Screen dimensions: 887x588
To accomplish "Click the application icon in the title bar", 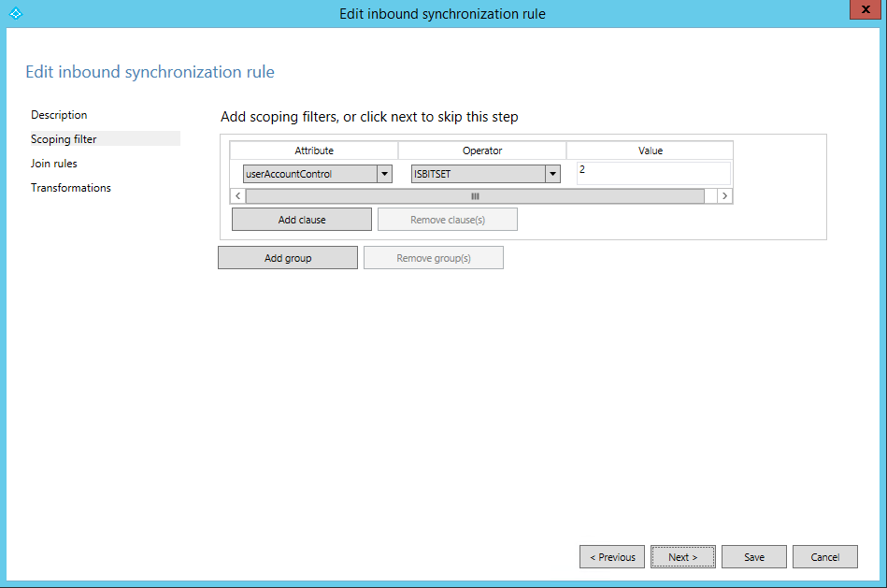I will click(x=15, y=13).
